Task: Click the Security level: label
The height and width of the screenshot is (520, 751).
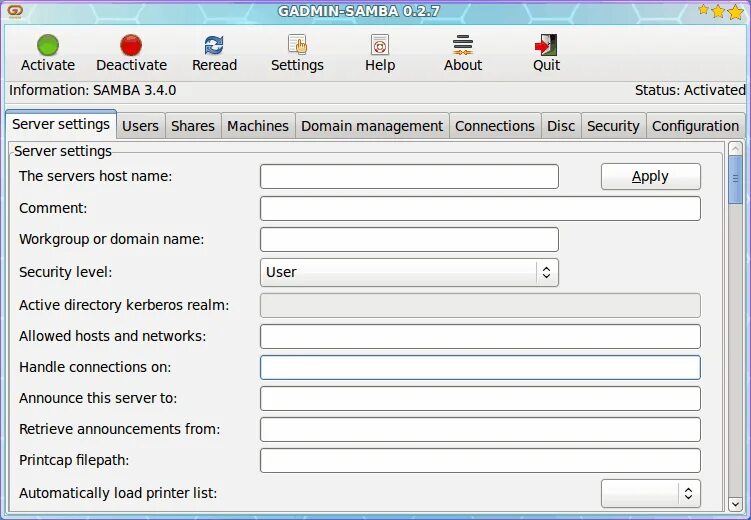Action: coord(66,272)
